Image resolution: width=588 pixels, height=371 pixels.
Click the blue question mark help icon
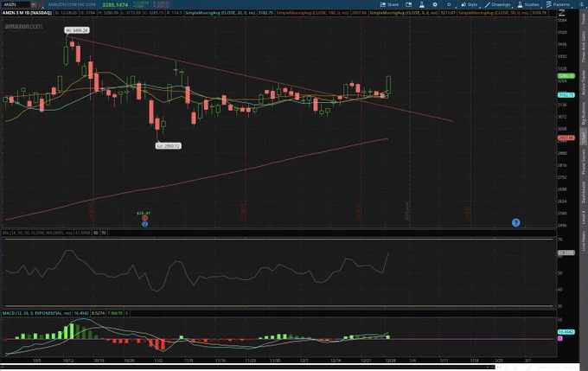click(515, 223)
